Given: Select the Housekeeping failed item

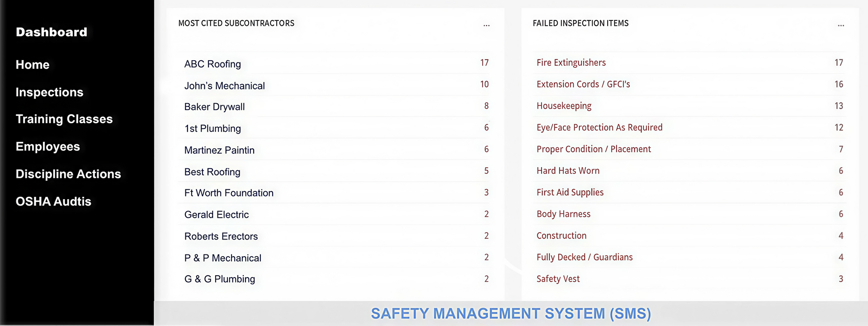Looking at the screenshot, I should (x=564, y=106).
